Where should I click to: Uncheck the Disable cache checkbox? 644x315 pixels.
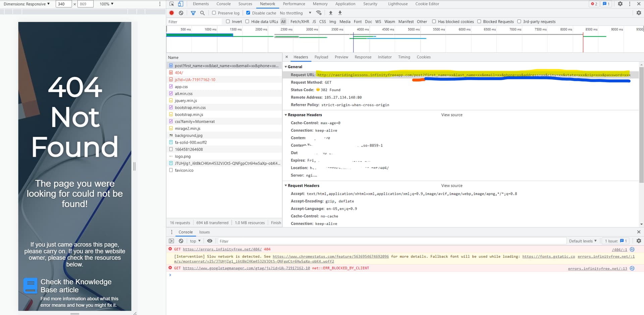[x=248, y=13]
